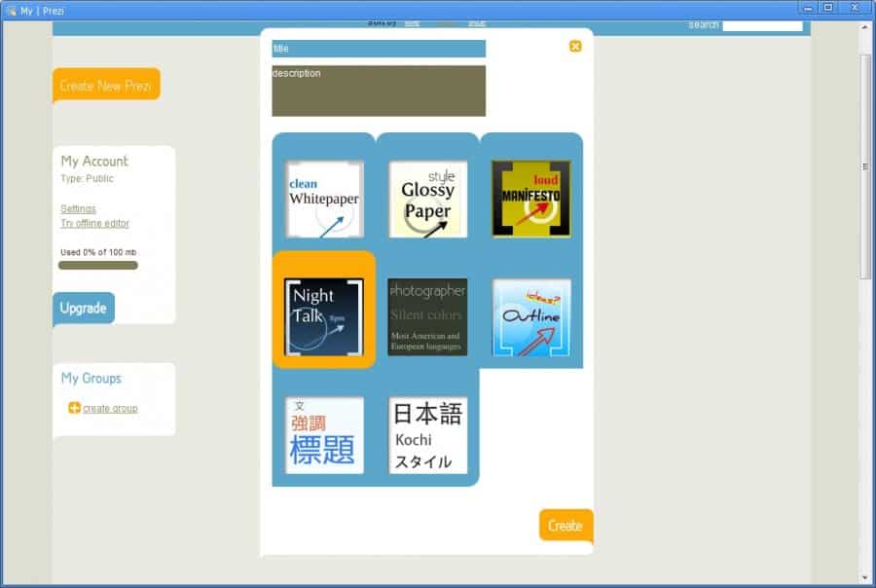Screen dimensions: 876x588
Task: Click the plus icon beside create group
Action: (74, 408)
